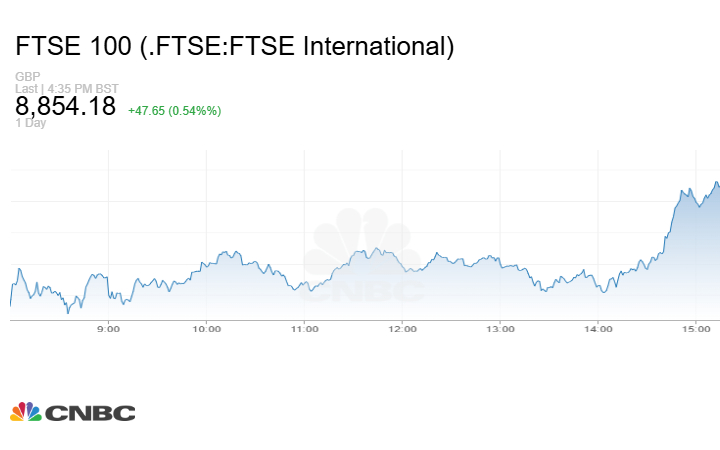
Task: Click the 15:00 time axis label
Action: 696,329
